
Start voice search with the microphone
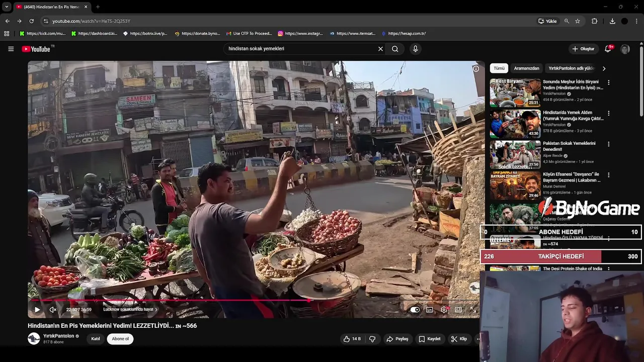coord(415,49)
